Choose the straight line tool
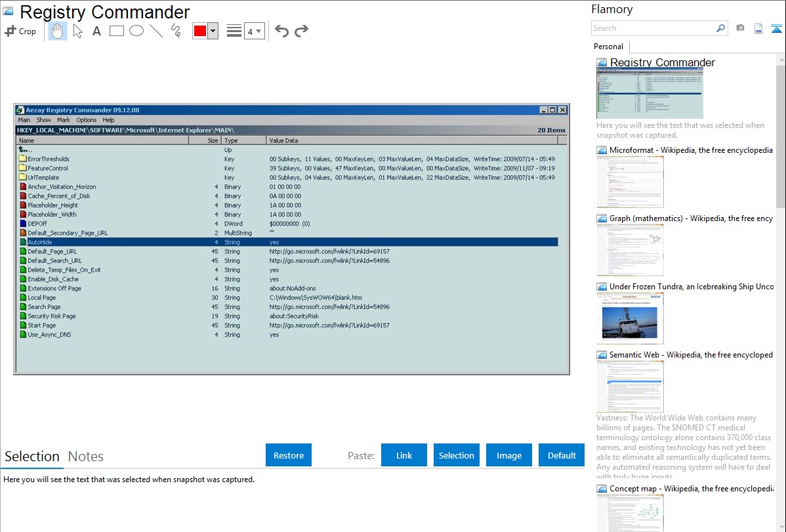This screenshot has height=532, width=786. (x=156, y=31)
